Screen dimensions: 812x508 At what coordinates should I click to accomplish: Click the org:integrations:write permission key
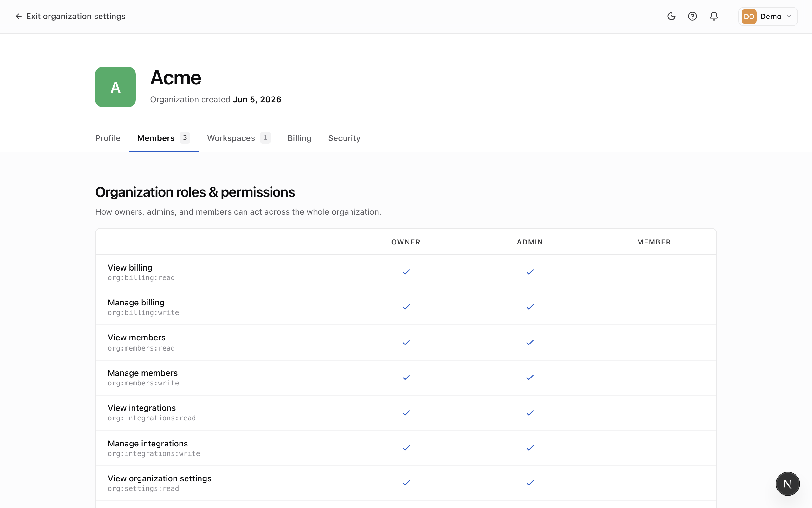(x=154, y=454)
